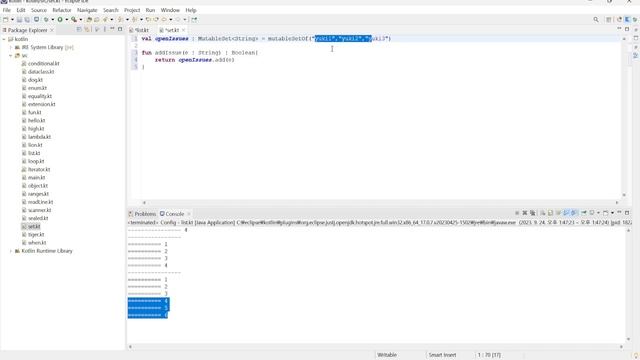Toggle Show Console on standard out change
Screen dimensions: 640x360
coord(566,213)
